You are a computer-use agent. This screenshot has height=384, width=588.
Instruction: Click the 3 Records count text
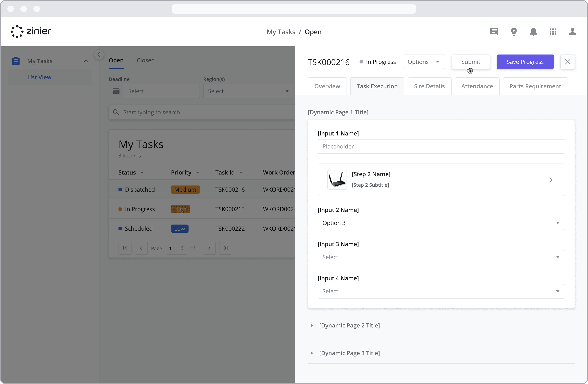pos(129,156)
